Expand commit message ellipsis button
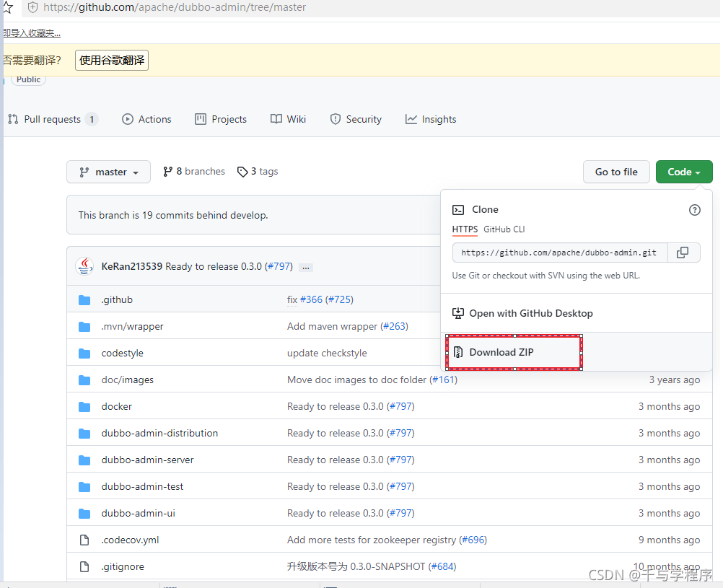 306,268
